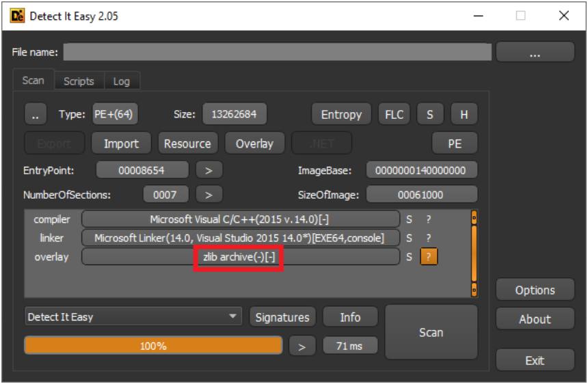This screenshot has width=588, height=384.
Task: Click the Detect It Easy title bar icon
Action: pos(17,16)
